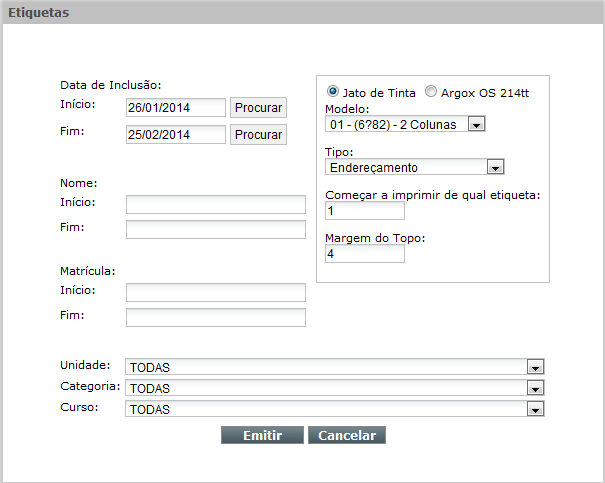Click the Matrícula Fim text field

[216, 317]
